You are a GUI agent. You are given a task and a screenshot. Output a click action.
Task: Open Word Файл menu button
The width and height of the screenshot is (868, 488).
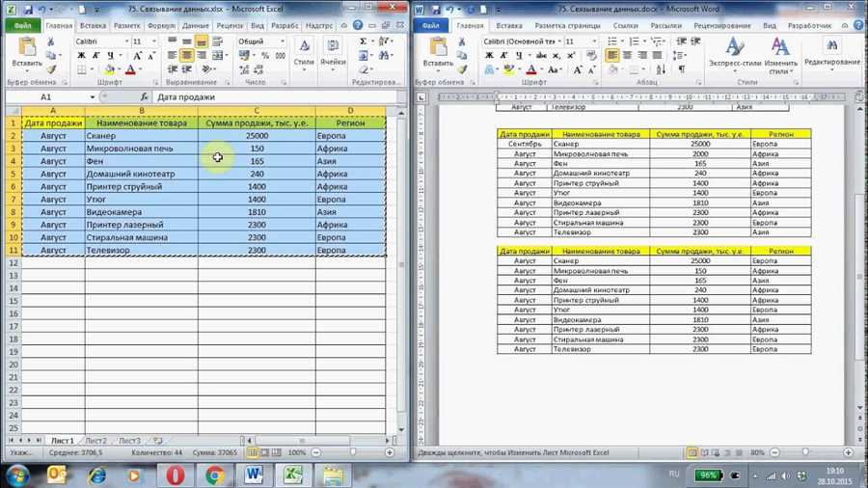pyautogui.click(x=431, y=25)
